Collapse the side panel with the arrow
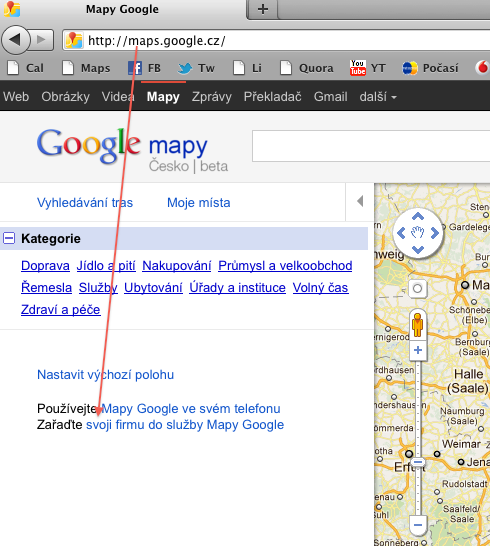490x546 pixels. [360, 201]
